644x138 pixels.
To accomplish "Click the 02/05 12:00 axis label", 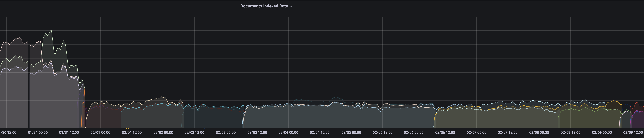I will pos(383,132).
